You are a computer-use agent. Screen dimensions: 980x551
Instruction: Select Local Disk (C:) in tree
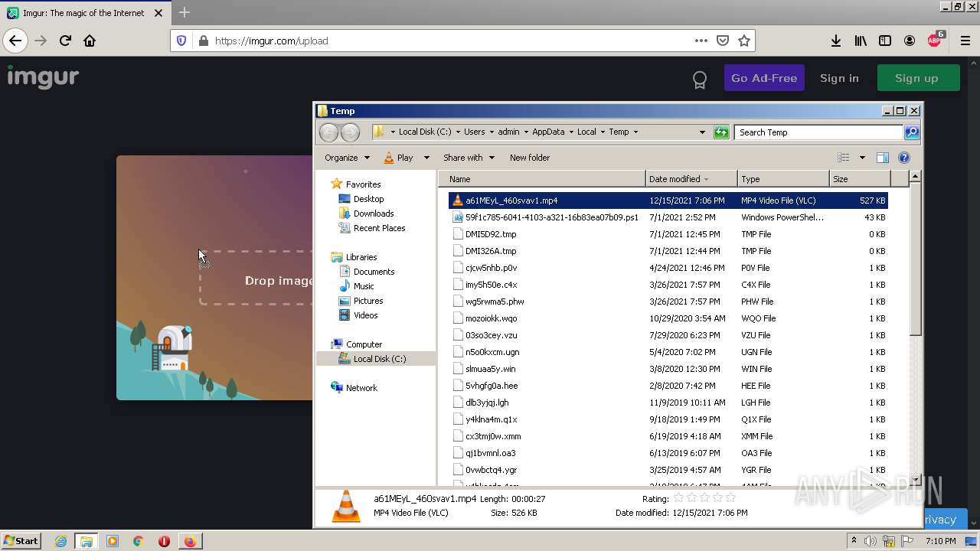tap(379, 359)
